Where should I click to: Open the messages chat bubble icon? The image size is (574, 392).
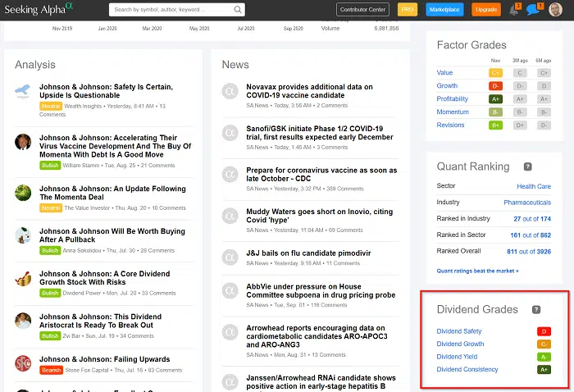[533, 10]
